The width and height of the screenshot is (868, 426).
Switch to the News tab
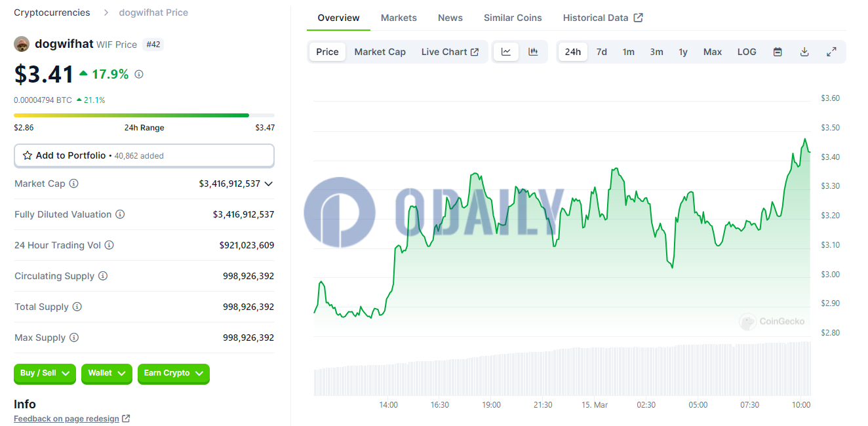pos(450,18)
